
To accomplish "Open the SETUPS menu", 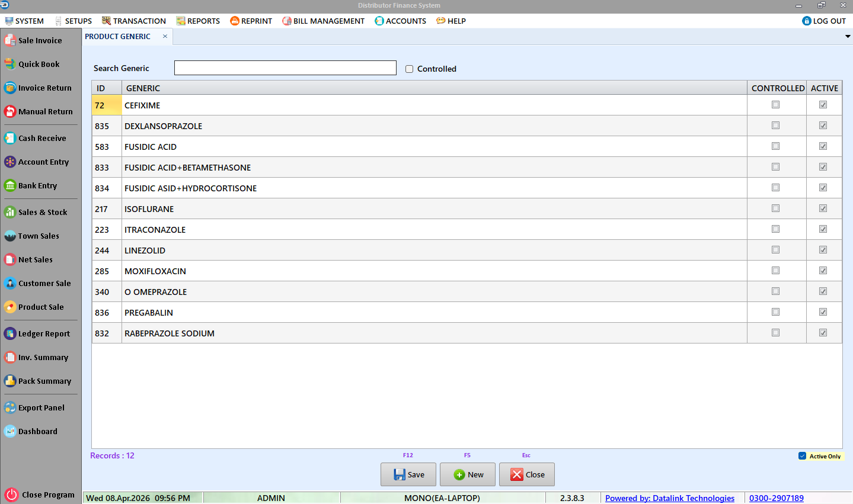I will [73, 21].
